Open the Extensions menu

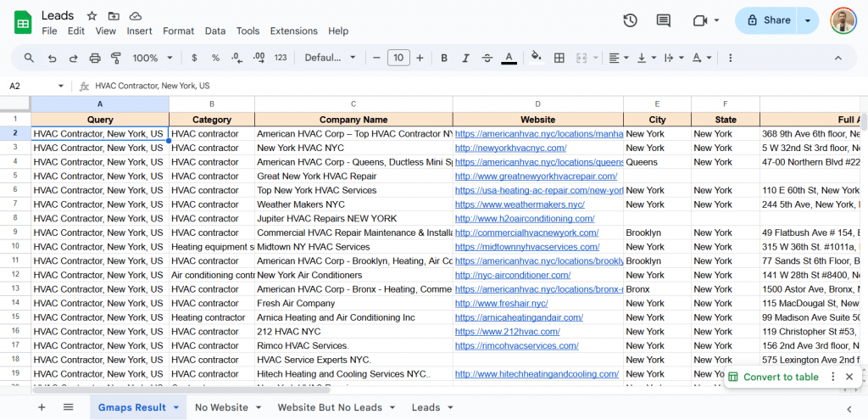click(294, 31)
